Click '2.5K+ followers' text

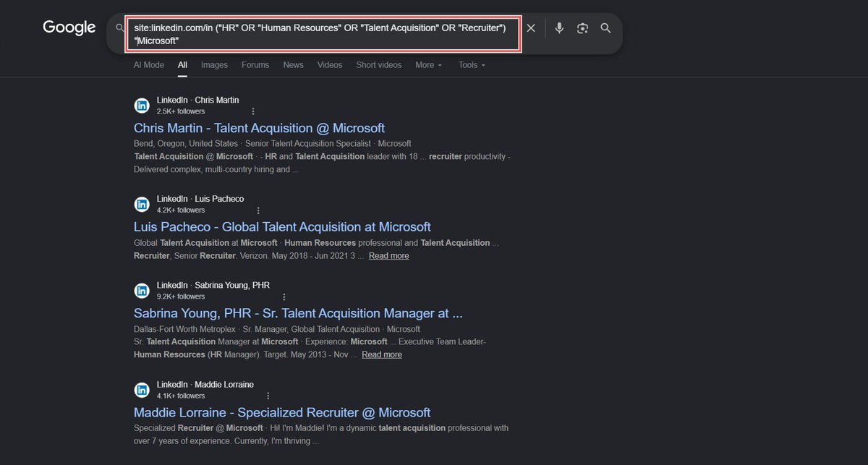(181, 111)
